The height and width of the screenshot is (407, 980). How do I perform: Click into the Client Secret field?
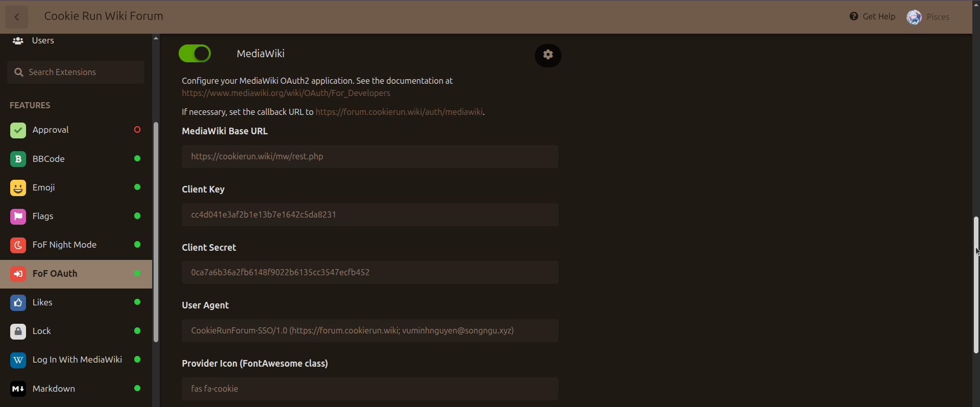[x=370, y=272]
